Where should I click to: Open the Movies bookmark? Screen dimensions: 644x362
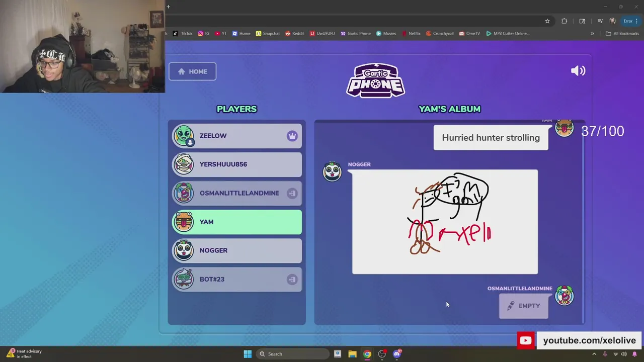[x=386, y=34]
